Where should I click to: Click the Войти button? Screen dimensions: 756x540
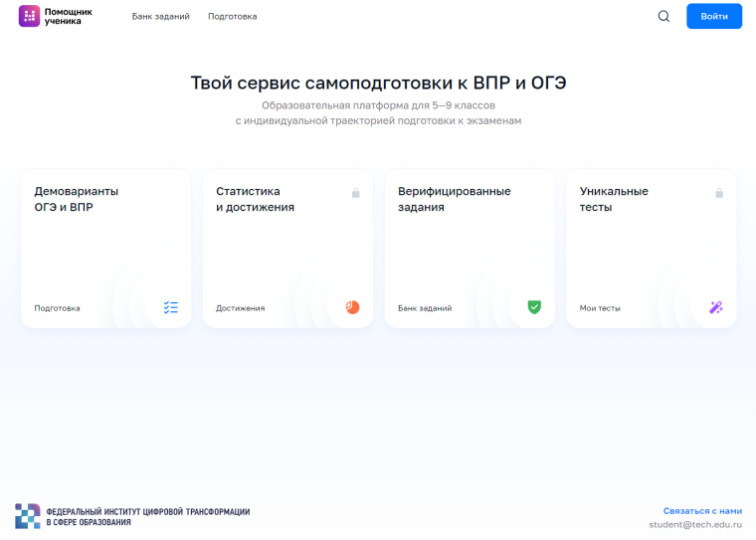714,16
